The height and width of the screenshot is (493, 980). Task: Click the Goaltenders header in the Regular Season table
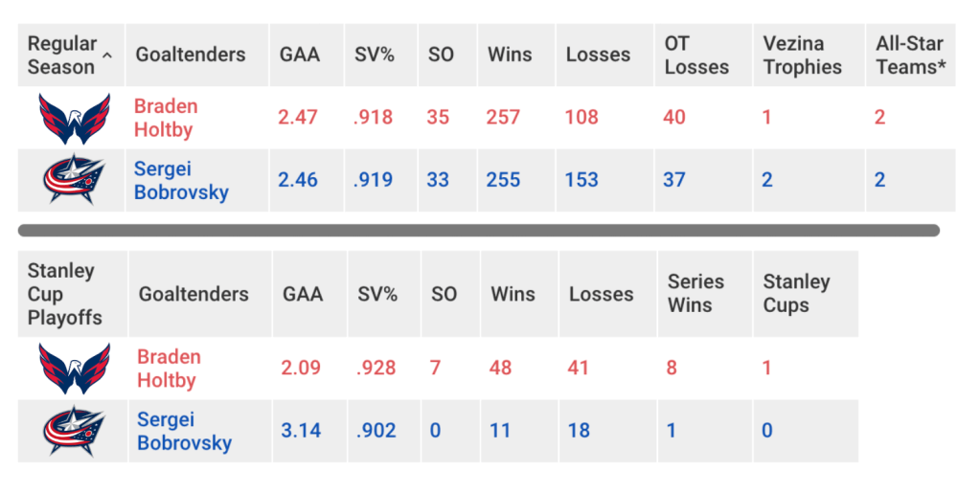(190, 56)
